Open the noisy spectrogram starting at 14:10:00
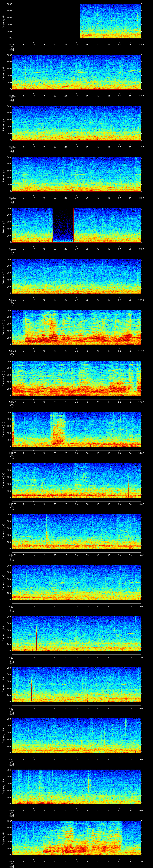The image size is (153, 868). click(77, 327)
